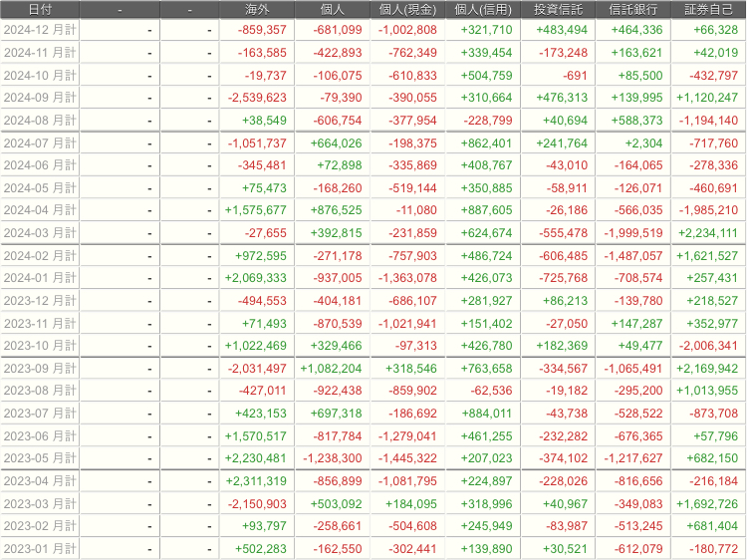Click the 個人 value -1,238,300
This screenshot has width=747, height=560.
pyautogui.click(x=333, y=458)
